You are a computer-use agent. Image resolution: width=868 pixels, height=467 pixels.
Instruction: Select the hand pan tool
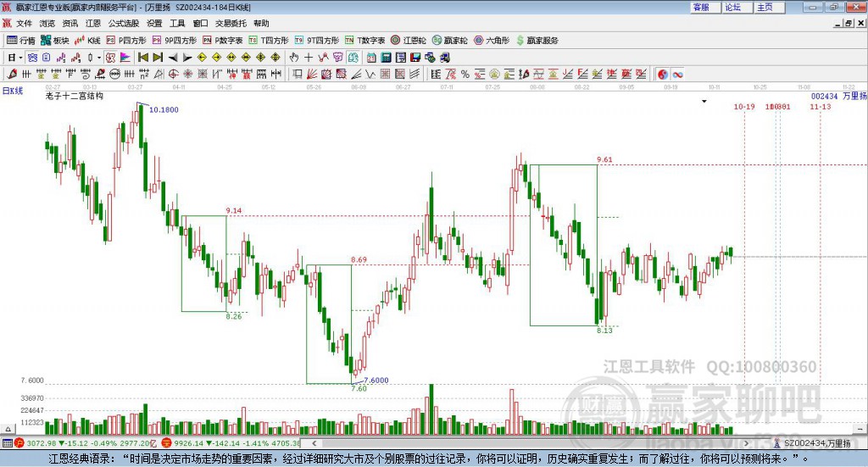pyautogui.click(x=294, y=58)
